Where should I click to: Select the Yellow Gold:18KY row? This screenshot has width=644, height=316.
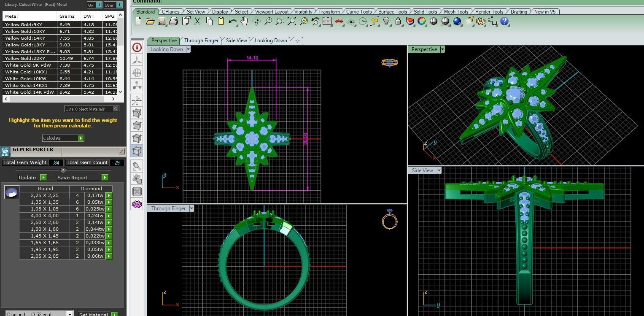pyautogui.click(x=59, y=45)
